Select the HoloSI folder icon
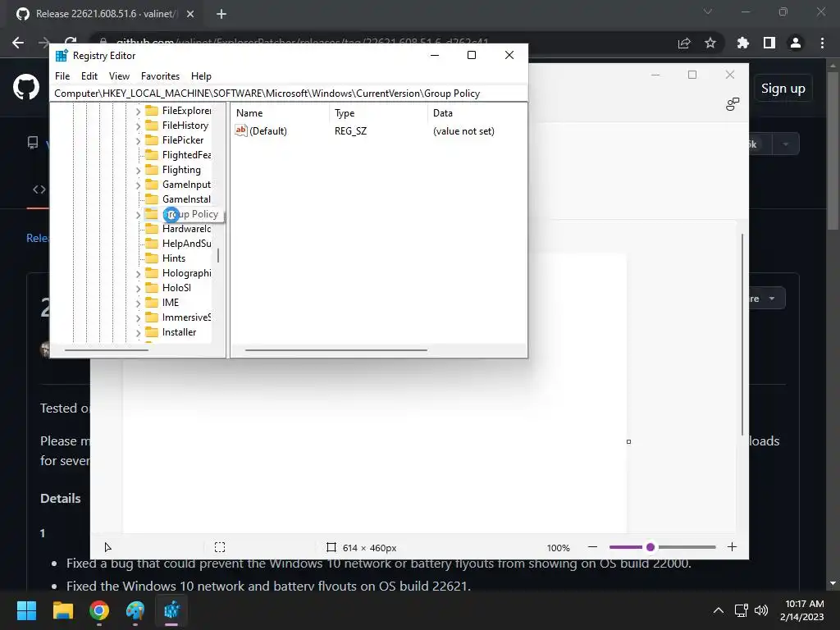Screen dimensions: 840x630 click(152, 288)
